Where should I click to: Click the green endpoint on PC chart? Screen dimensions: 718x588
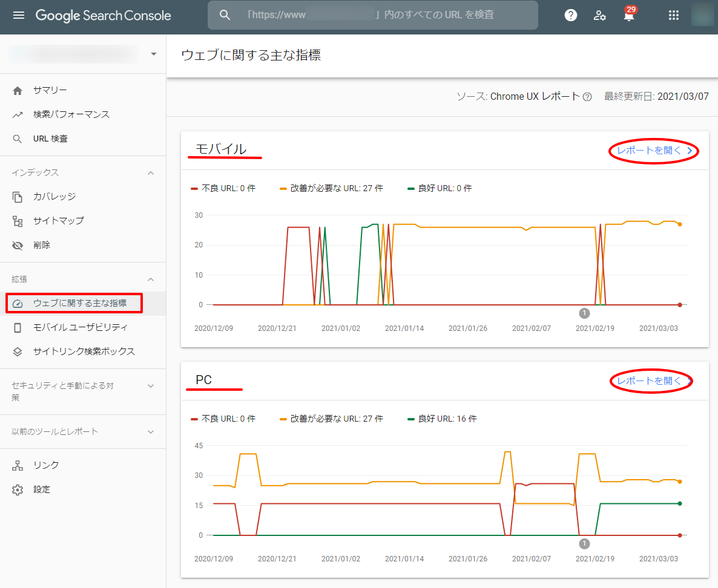(x=680, y=504)
